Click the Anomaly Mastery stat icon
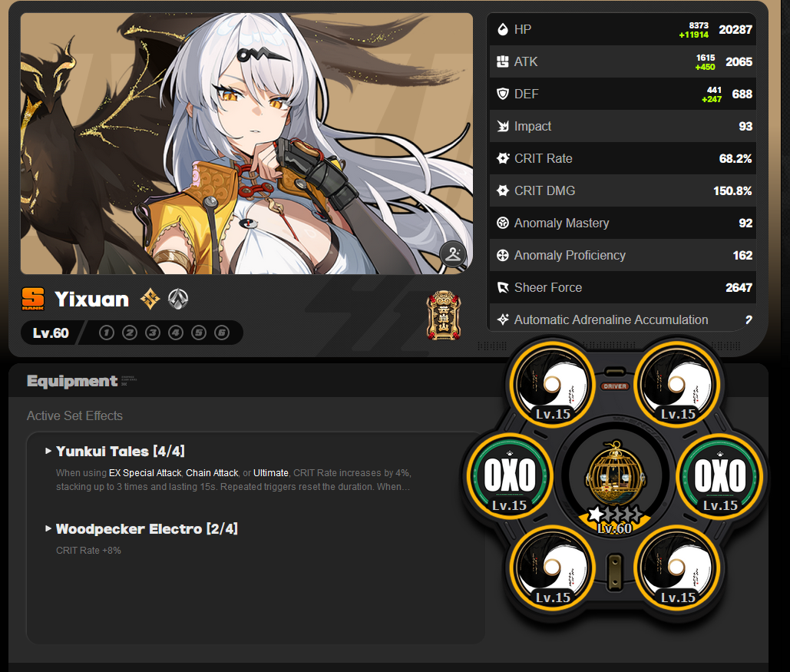This screenshot has height=672, width=790. (x=502, y=223)
